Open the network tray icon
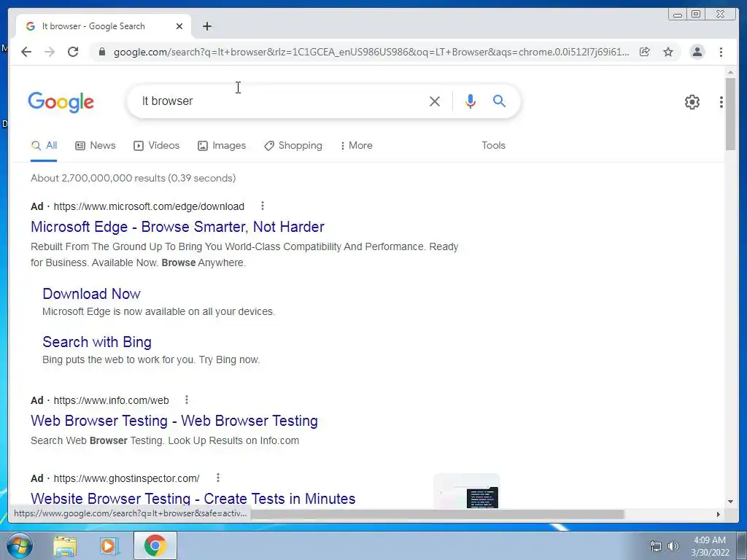Viewport: 747px width, 560px height. coord(656,546)
